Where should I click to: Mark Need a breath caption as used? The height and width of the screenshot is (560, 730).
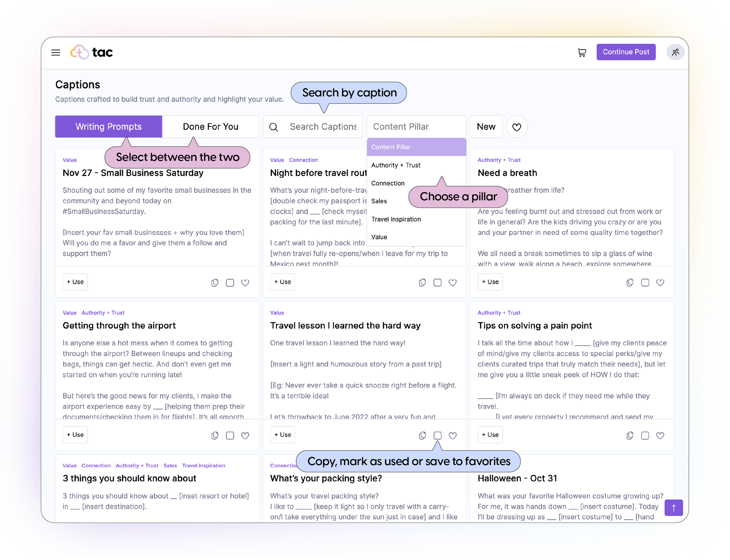[645, 283]
